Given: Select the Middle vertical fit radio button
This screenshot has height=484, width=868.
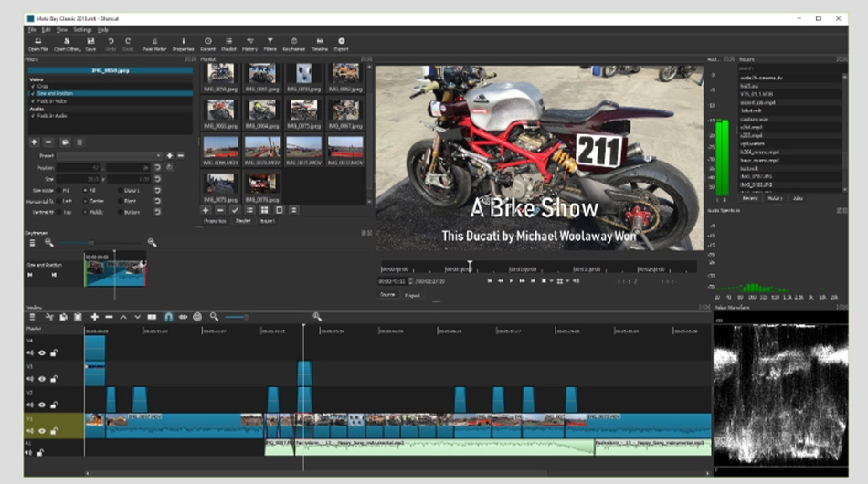Looking at the screenshot, I should click(x=85, y=212).
